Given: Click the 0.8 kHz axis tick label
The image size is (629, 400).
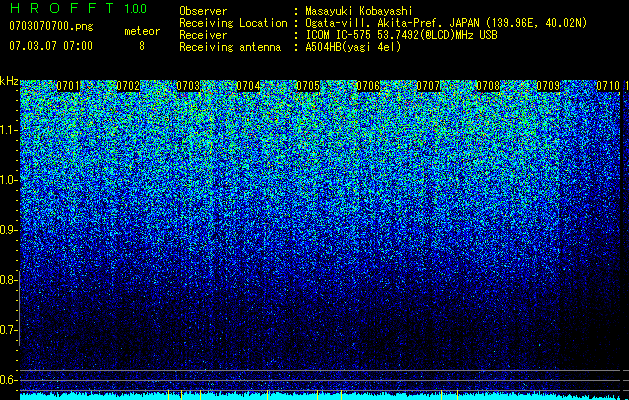Looking at the screenshot, I should point(9,280).
